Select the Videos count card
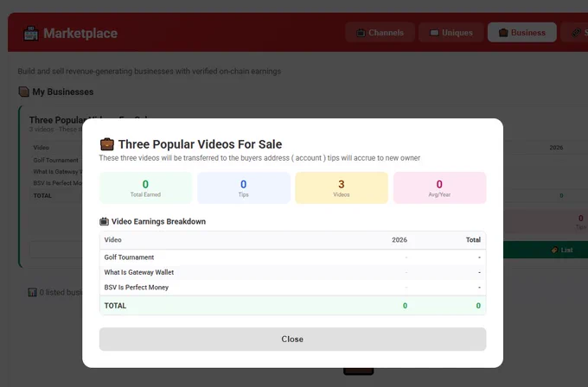 pyautogui.click(x=342, y=187)
